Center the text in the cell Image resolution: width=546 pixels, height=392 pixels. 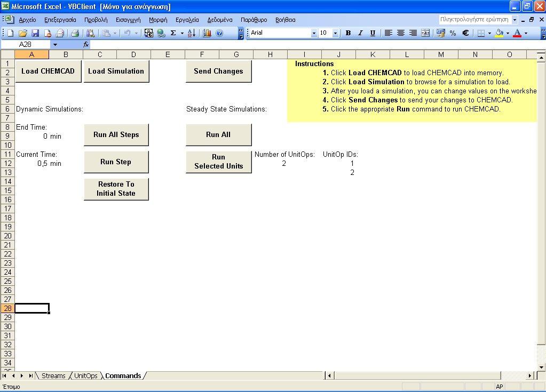401,33
